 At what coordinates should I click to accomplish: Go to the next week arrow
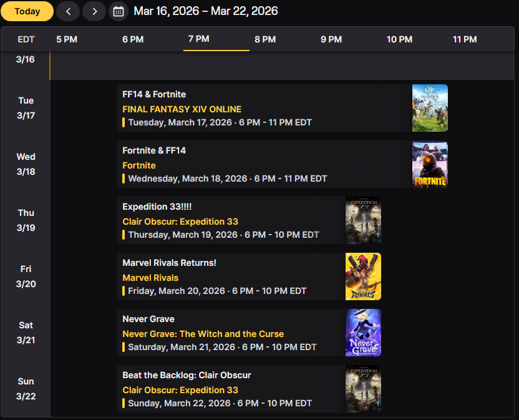(x=94, y=11)
